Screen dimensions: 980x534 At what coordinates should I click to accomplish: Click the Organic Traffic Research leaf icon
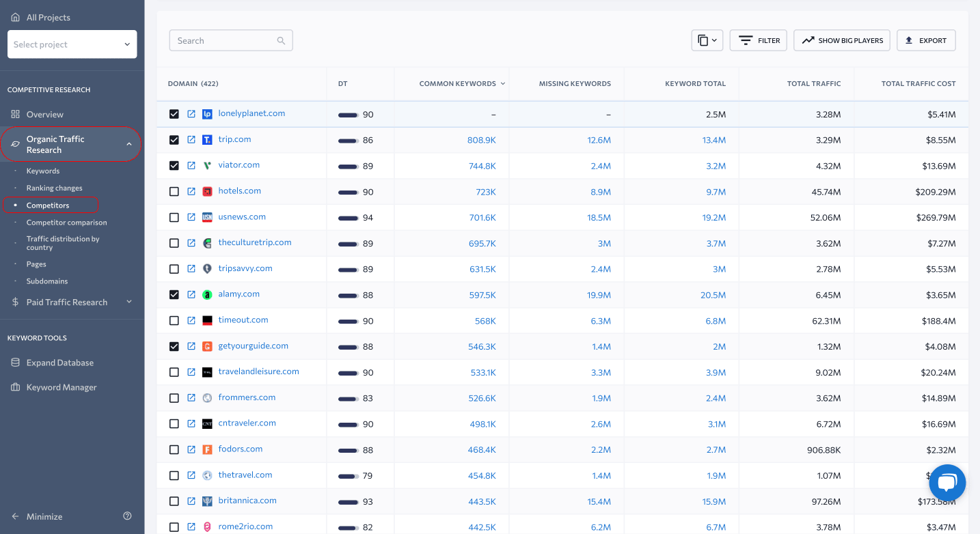(x=15, y=144)
